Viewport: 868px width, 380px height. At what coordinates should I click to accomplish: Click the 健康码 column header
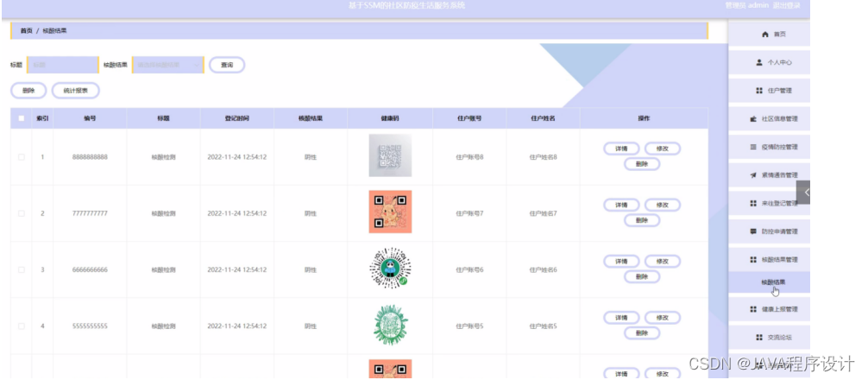click(390, 118)
